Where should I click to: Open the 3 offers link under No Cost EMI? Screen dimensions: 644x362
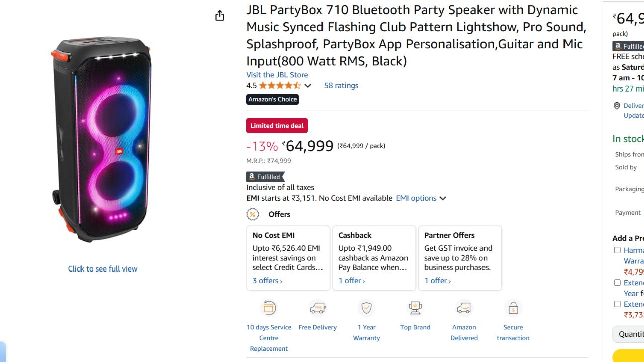pyautogui.click(x=267, y=281)
